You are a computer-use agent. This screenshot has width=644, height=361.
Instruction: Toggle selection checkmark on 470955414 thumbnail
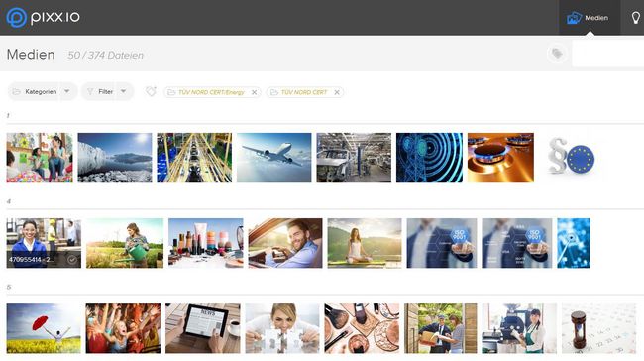pos(72,260)
